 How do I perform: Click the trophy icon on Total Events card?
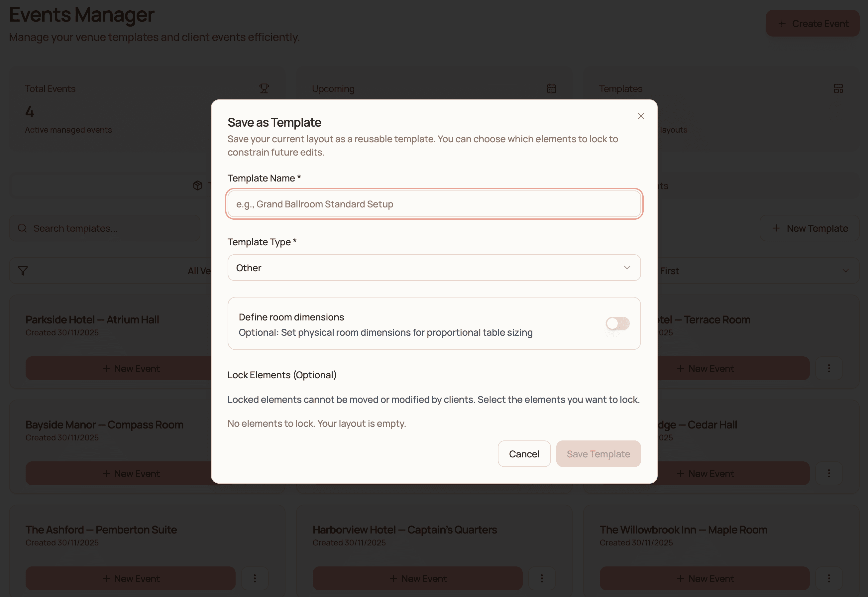[x=264, y=88]
